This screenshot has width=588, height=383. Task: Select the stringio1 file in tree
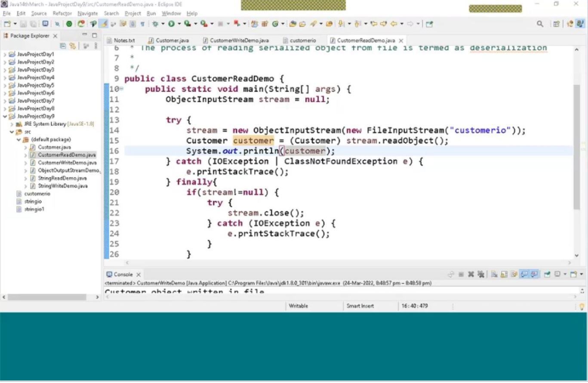(x=34, y=209)
